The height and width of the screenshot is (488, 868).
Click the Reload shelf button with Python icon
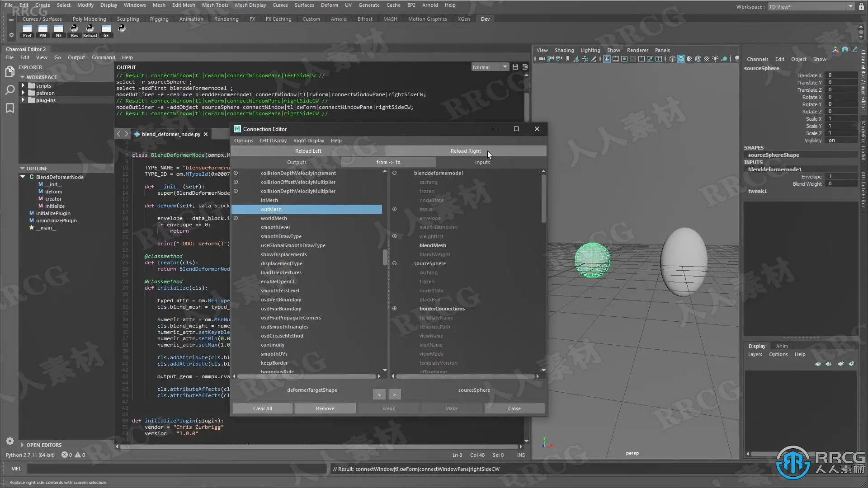pyautogui.click(x=90, y=30)
